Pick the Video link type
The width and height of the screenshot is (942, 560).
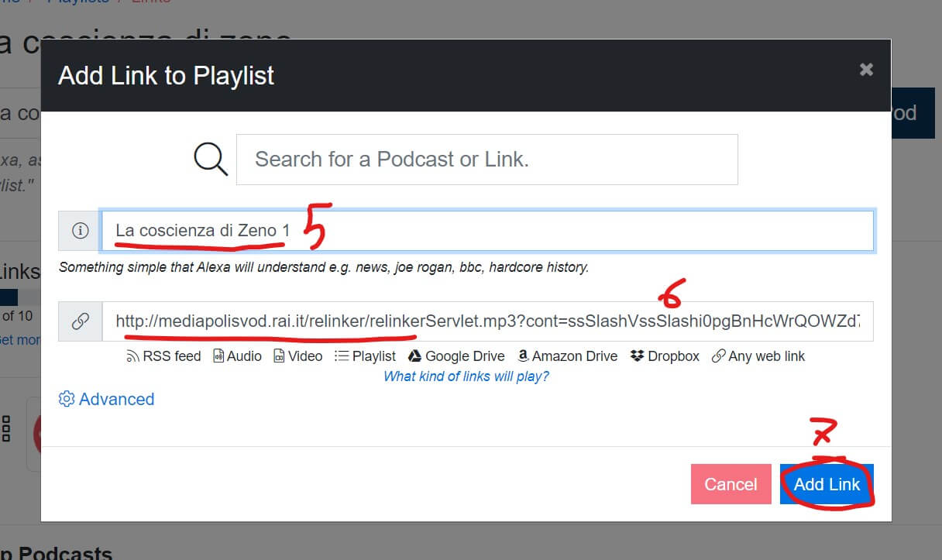tap(297, 356)
